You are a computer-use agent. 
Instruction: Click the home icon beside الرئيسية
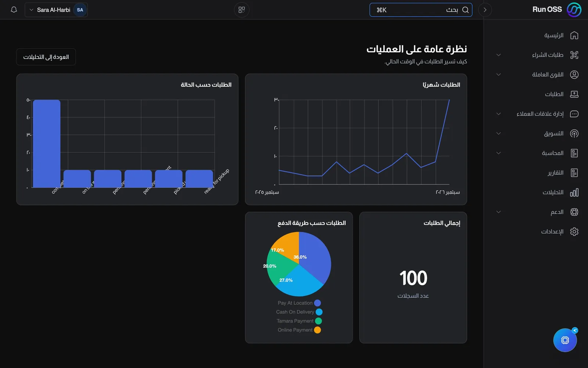coord(574,35)
